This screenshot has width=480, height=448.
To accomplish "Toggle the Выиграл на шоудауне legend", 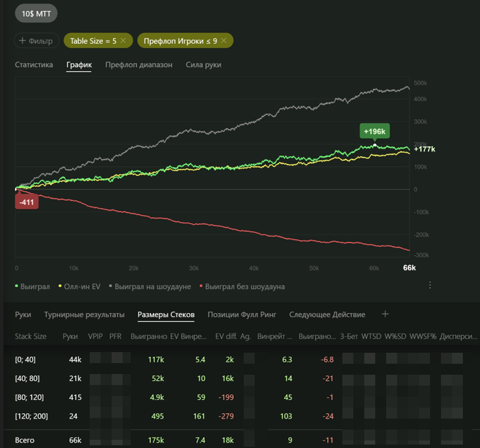I will (x=150, y=286).
